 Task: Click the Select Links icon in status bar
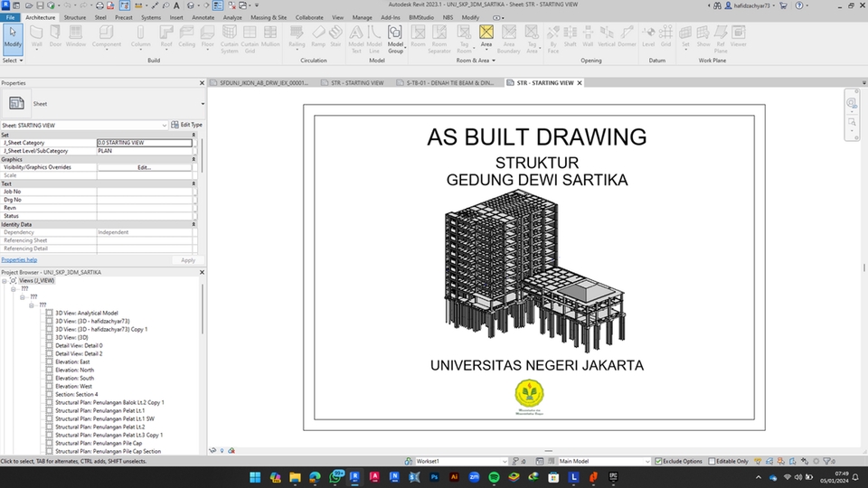click(758, 461)
